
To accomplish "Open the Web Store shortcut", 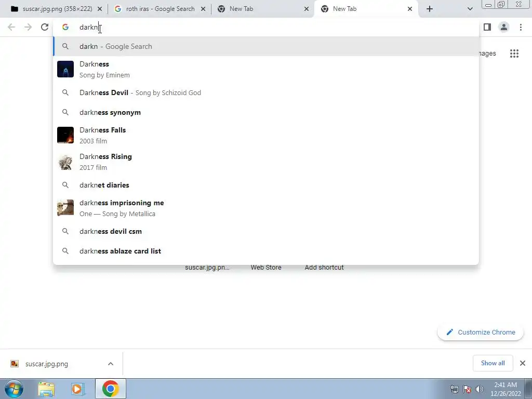I will [x=266, y=268].
